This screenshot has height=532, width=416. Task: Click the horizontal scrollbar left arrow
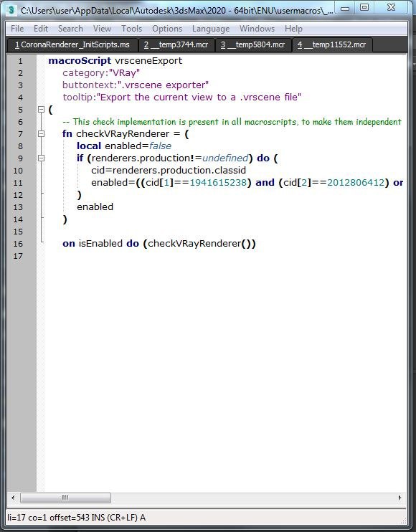(13, 498)
